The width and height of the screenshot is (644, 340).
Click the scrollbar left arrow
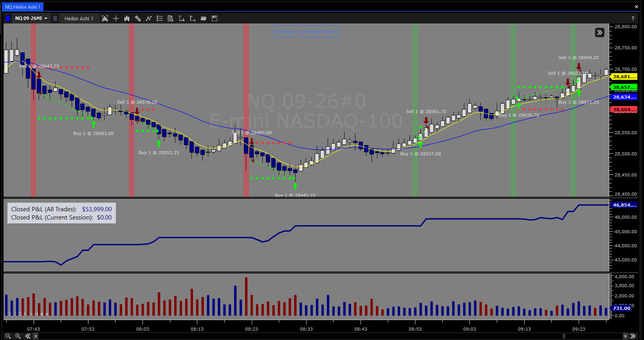(x=36, y=336)
